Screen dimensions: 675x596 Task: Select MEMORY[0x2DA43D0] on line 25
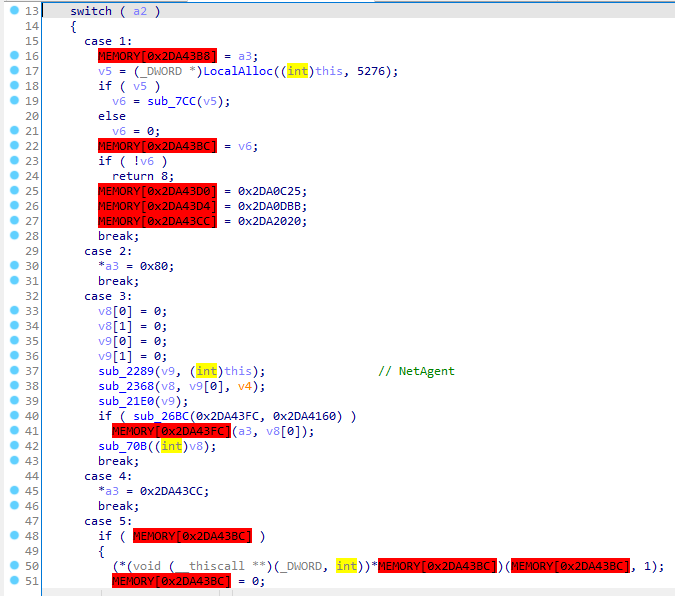[x=158, y=191]
